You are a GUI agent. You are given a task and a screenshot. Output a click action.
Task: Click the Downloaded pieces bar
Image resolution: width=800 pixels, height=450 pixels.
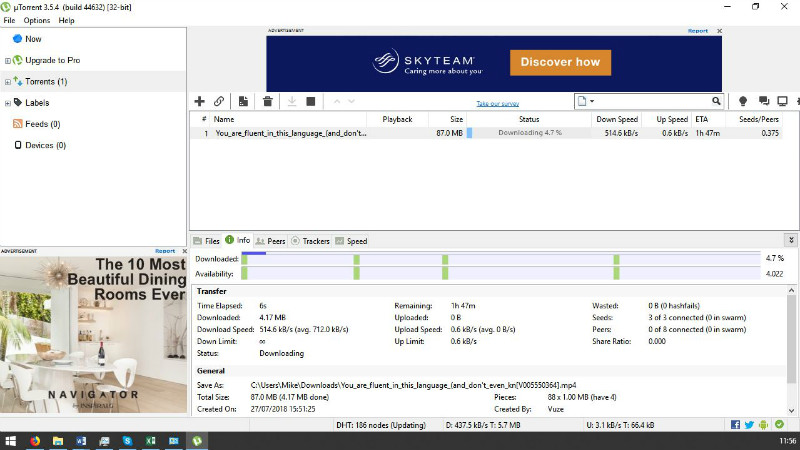(x=501, y=259)
